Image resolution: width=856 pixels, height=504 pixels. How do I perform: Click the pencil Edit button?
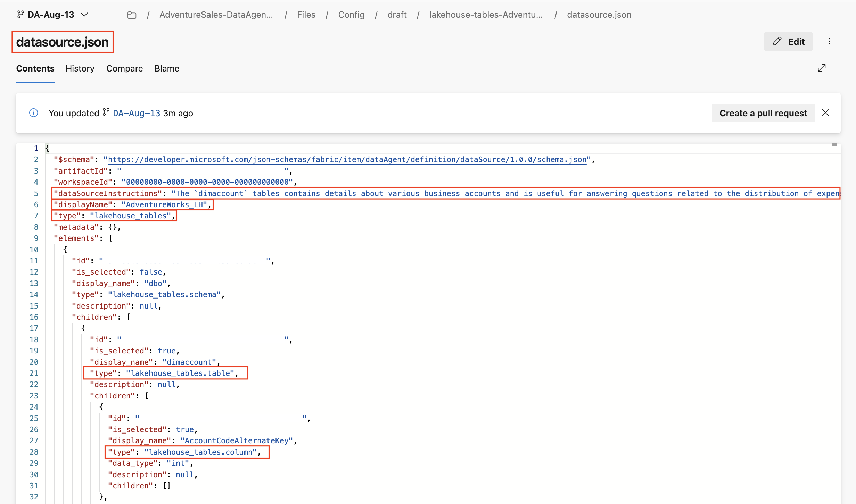point(788,42)
